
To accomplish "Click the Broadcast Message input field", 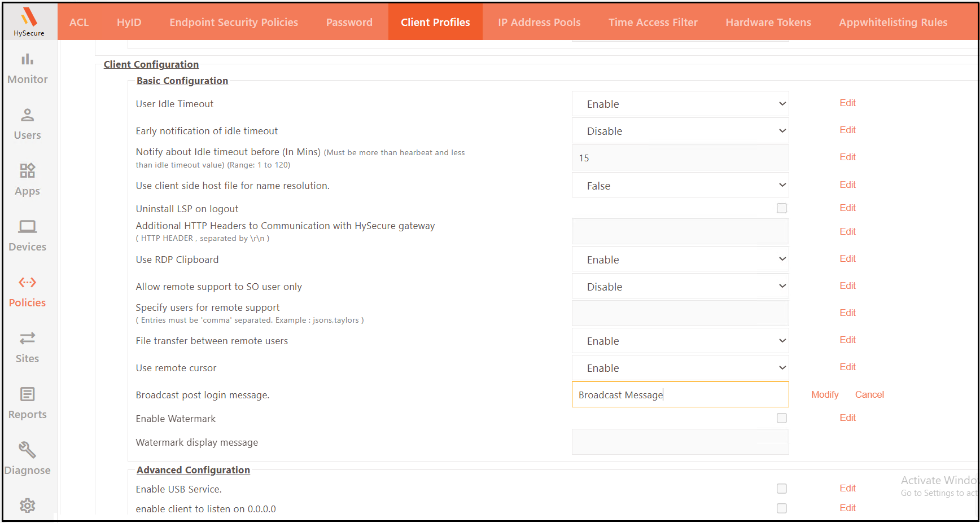I will 680,395.
